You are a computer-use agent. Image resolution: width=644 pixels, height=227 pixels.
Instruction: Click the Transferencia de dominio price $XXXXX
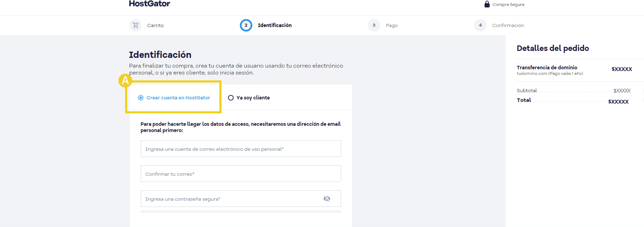(622, 69)
